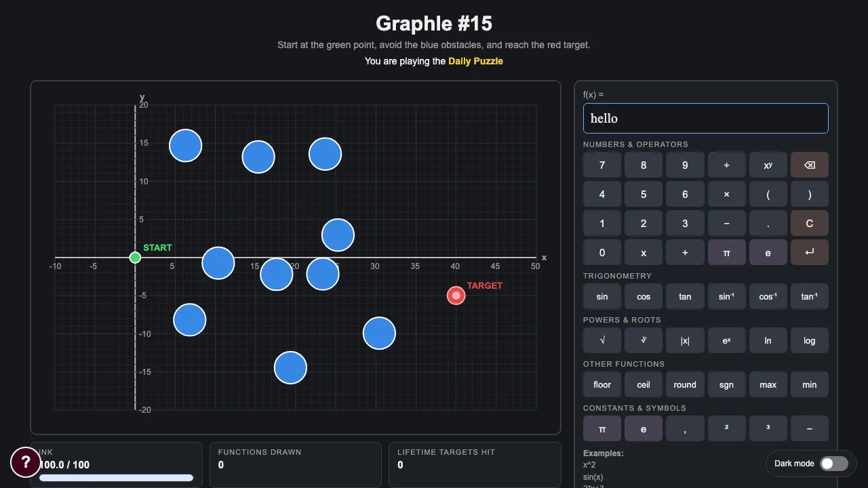Open the question mark help button
The height and width of the screenshot is (488, 868).
(x=26, y=462)
